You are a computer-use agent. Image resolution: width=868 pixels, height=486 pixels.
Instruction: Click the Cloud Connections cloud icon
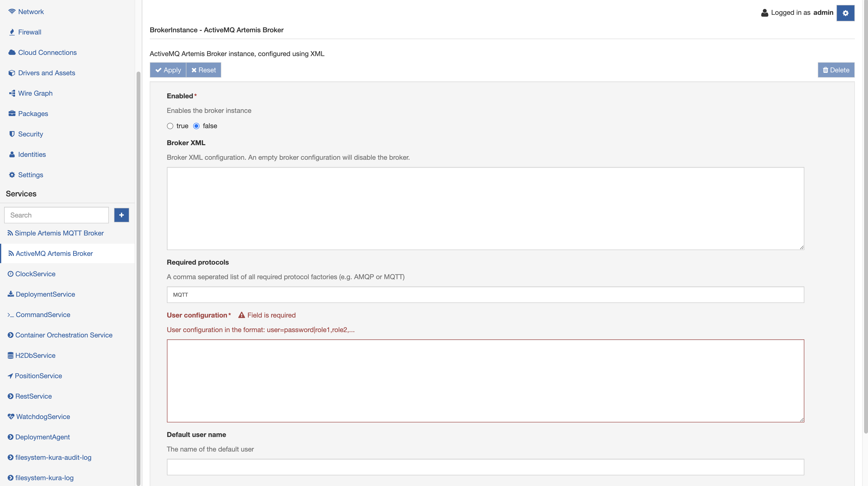pos(12,52)
